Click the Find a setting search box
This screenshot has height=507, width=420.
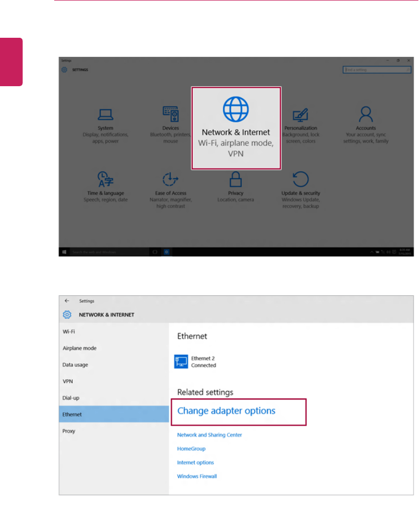377,70
